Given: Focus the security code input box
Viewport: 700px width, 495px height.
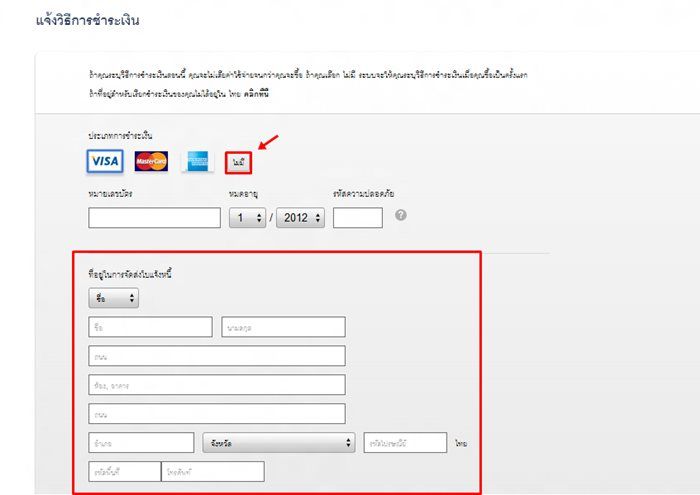Looking at the screenshot, I should click(x=358, y=218).
